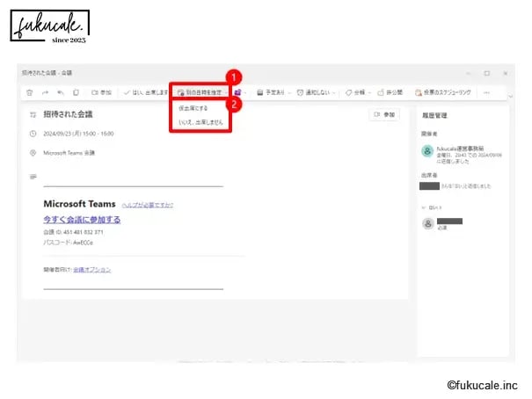Click the window title 招待された会議 - 会議
The width and height of the screenshot is (532, 399).
coord(47,73)
